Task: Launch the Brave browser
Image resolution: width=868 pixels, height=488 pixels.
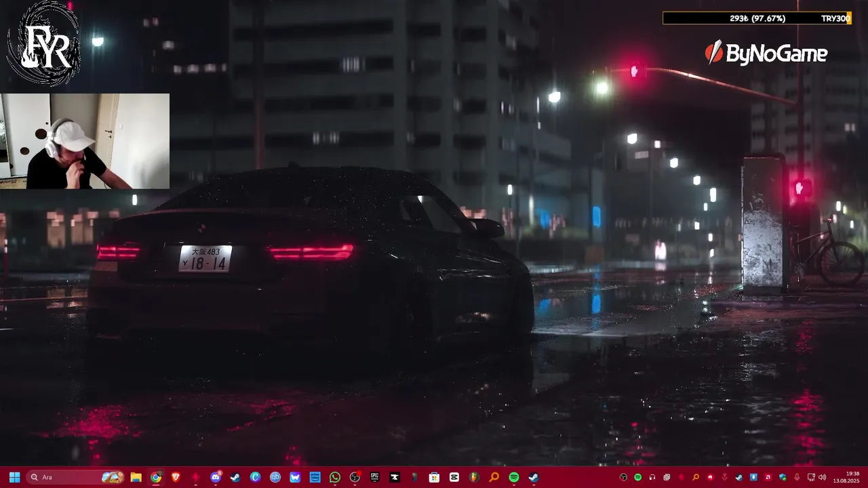Action: click(176, 477)
